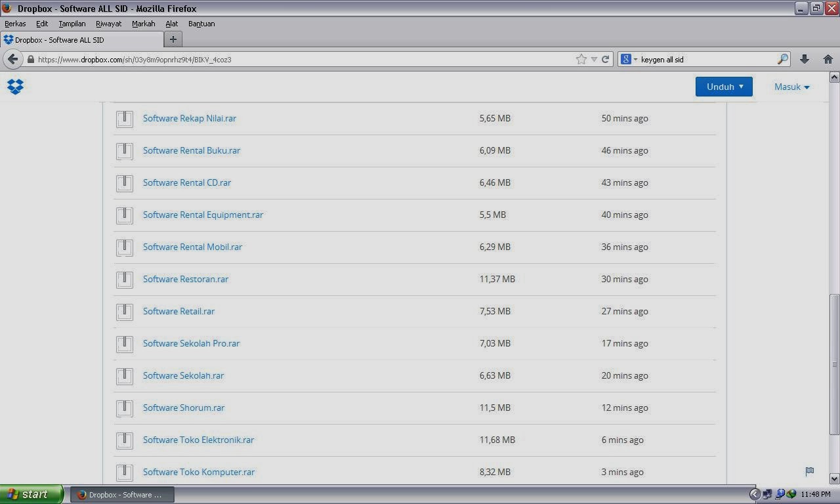
Task: Bookmark this page with the star icon
Action: click(581, 59)
